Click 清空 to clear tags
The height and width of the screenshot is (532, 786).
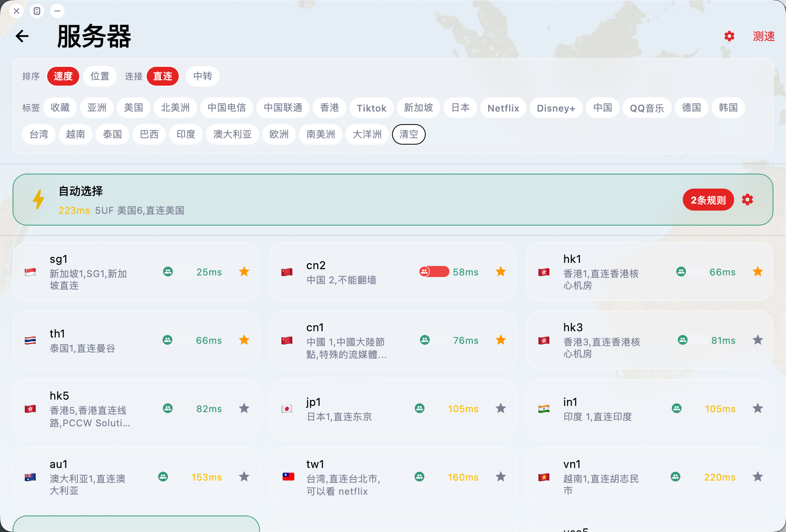coord(408,134)
